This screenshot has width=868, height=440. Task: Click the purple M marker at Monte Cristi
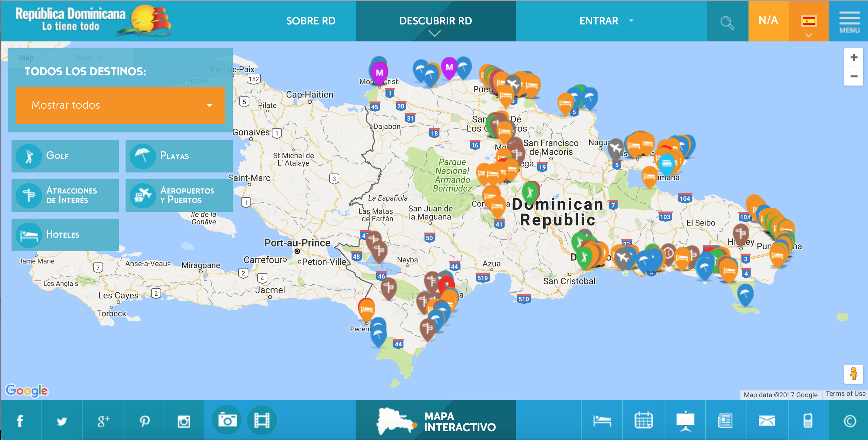tap(379, 73)
